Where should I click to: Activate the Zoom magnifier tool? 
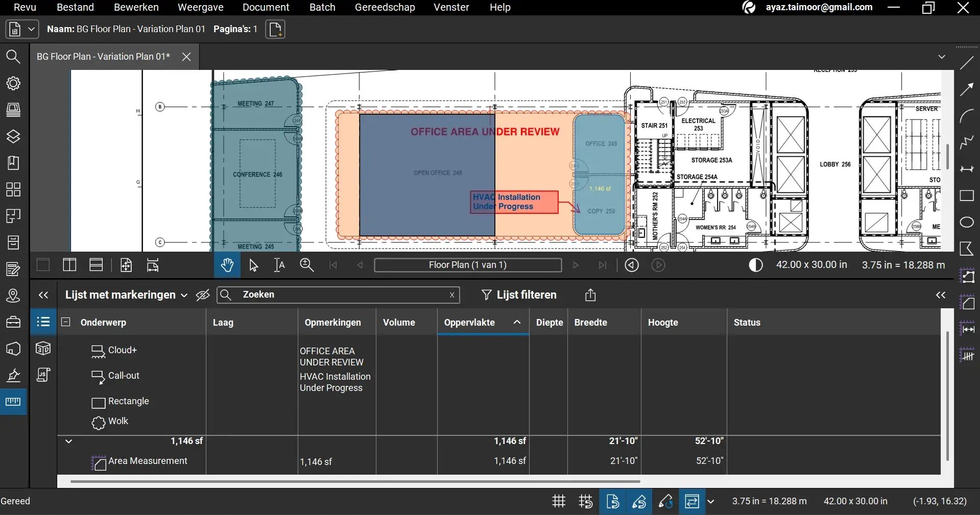[306, 265]
